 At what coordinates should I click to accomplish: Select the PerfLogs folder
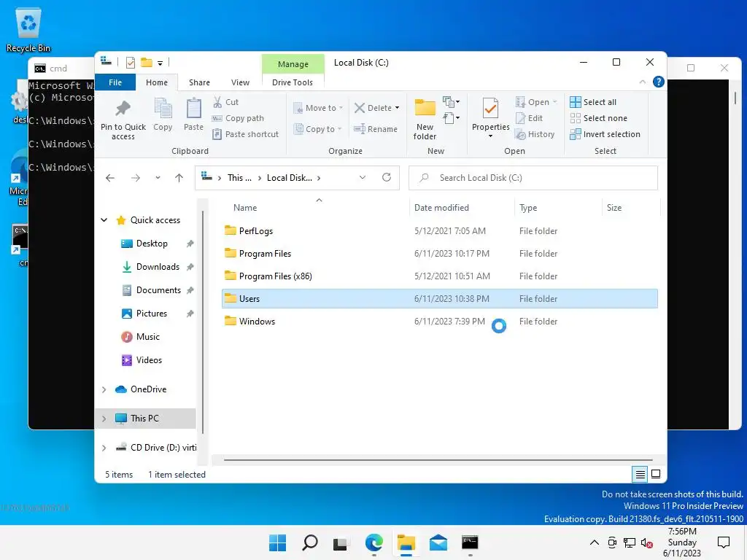(x=440, y=231)
